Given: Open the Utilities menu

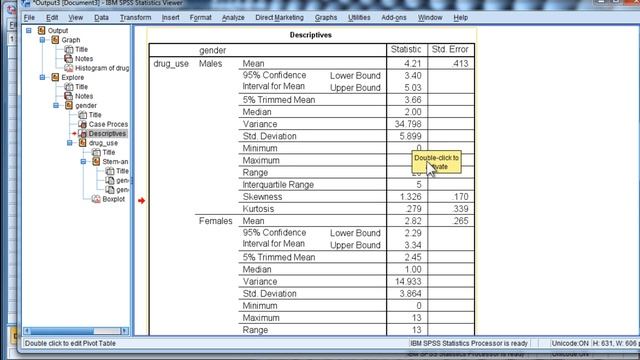Looking at the screenshot, I should coord(359,18).
